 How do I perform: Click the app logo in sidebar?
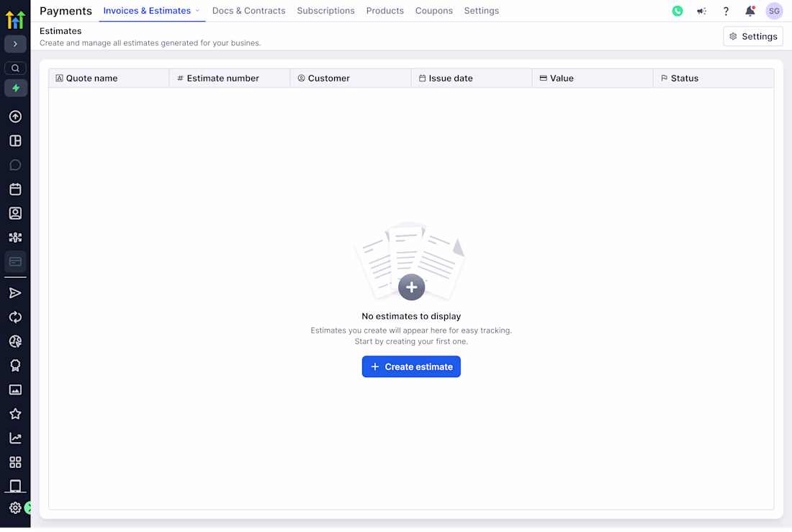(15, 20)
